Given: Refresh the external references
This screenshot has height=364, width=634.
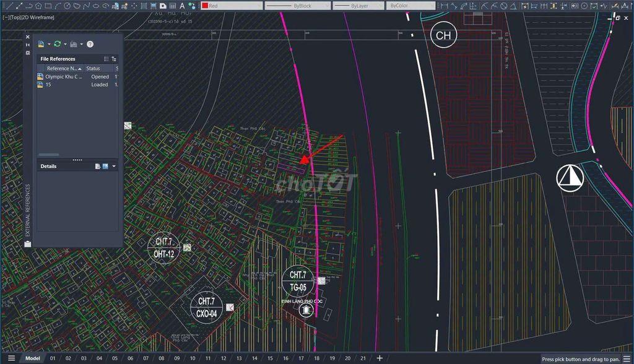Looking at the screenshot, I should click(x=58, y=44).
